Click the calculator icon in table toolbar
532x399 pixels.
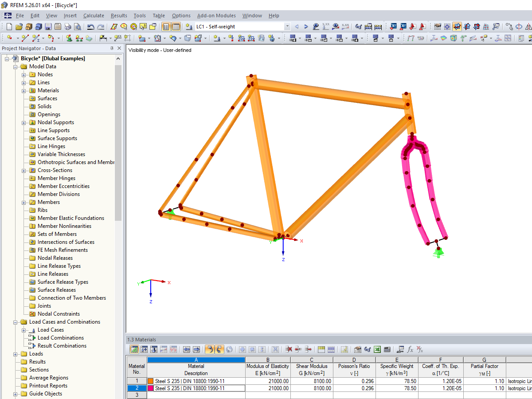(387, 349)
